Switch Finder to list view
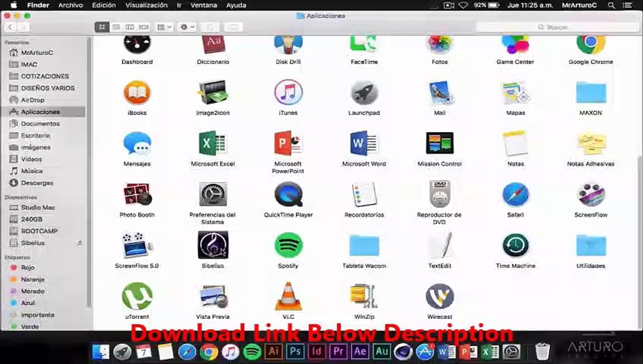Screen dimensions: 643x364 pyautogui.click(x=116, y=27)
